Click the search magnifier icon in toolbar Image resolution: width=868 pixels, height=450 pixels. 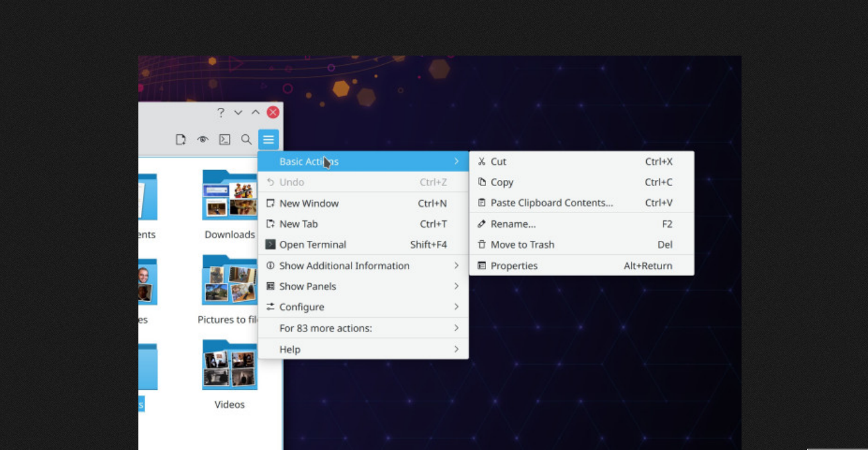(x=246, y=140)
